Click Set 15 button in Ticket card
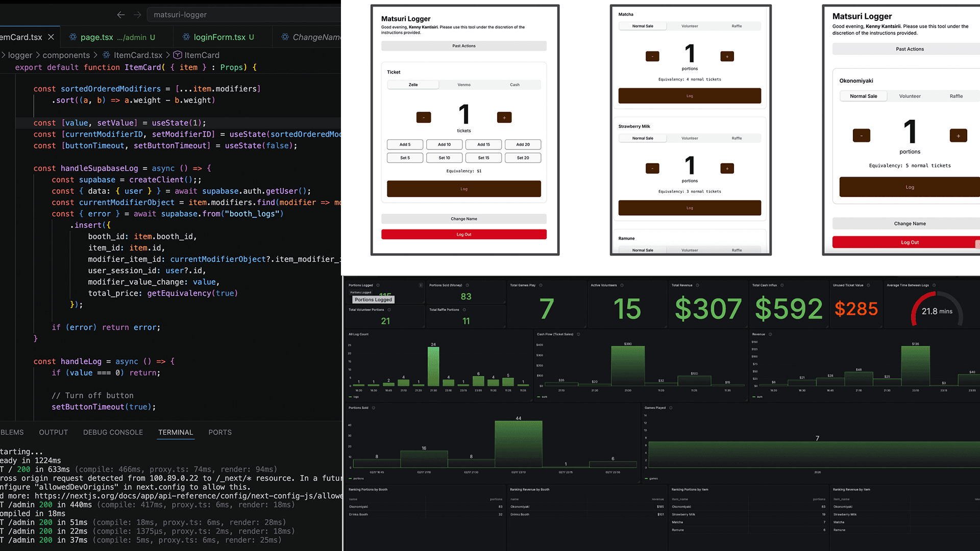 (483, 158)
